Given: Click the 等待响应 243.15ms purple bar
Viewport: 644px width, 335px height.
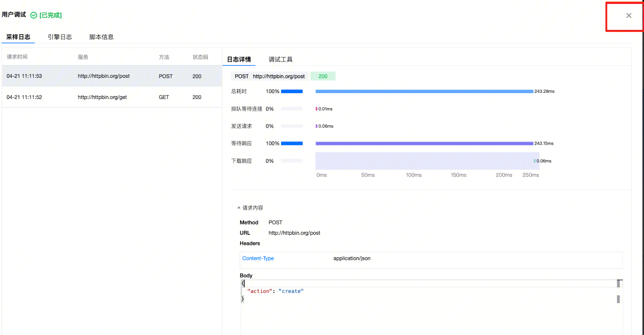Looking at the screenshot, I should [x=424, y=144].
